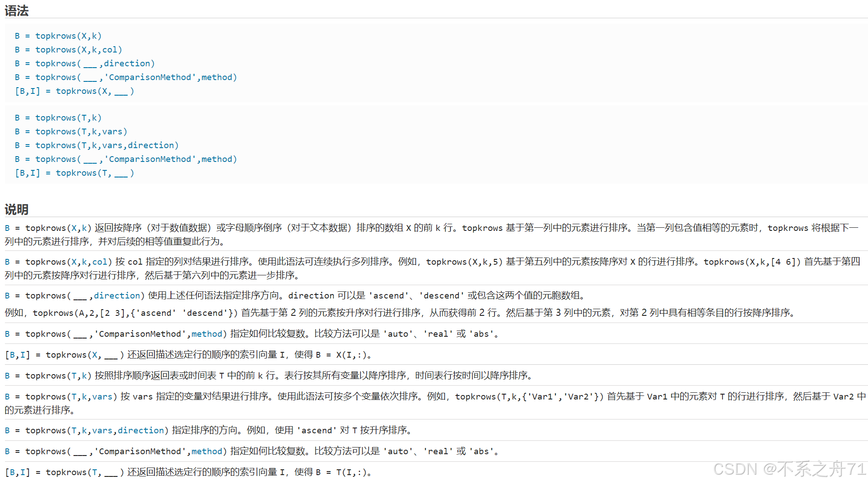Open the method link in the last ComparisonMethod description
This screenshot has width=868, height=484.
207,451
